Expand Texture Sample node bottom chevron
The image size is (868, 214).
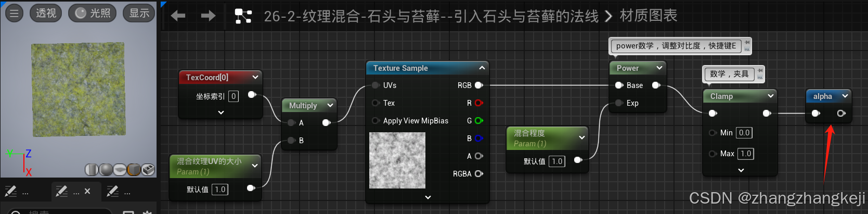coord(428,197)
